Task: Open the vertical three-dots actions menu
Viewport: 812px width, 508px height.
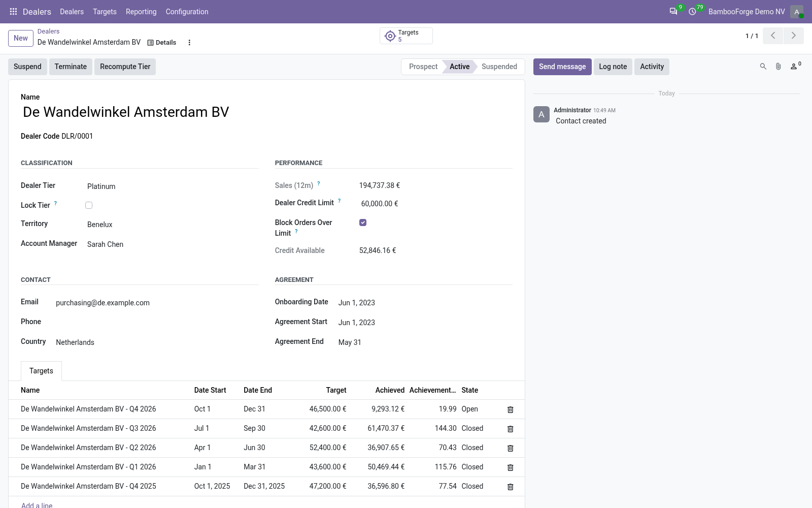Action: (189, 43)
